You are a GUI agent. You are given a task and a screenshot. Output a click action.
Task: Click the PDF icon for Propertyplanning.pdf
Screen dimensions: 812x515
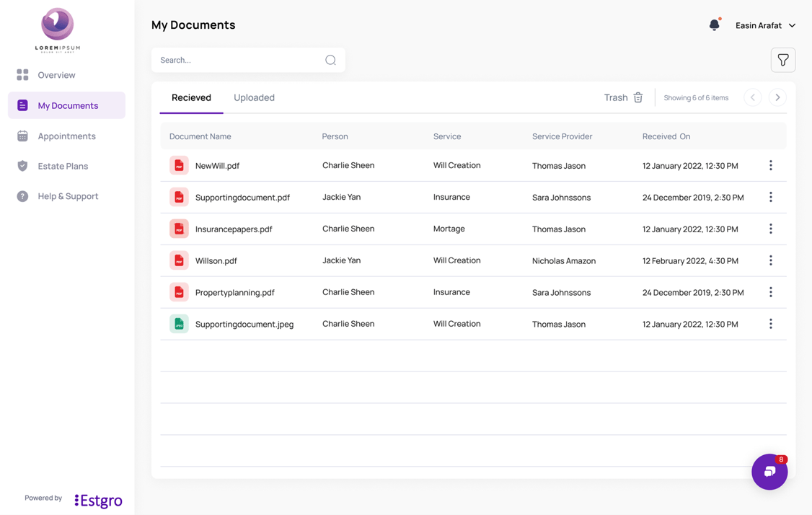click(179, 292)
